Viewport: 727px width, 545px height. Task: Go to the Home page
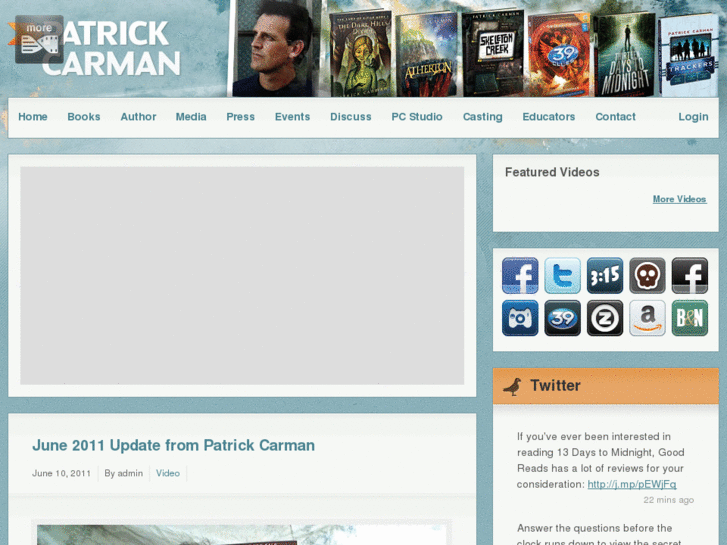pos(32,117)
